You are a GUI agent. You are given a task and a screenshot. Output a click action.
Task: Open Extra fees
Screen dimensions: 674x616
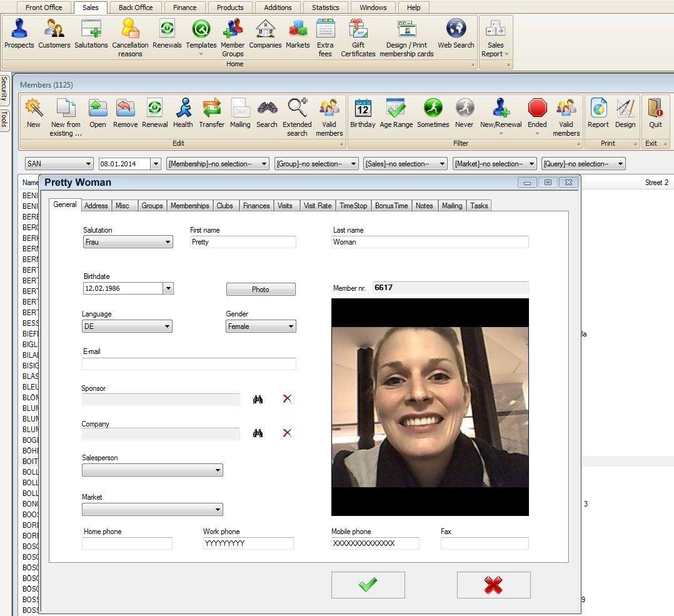click(x=325, y=38)
